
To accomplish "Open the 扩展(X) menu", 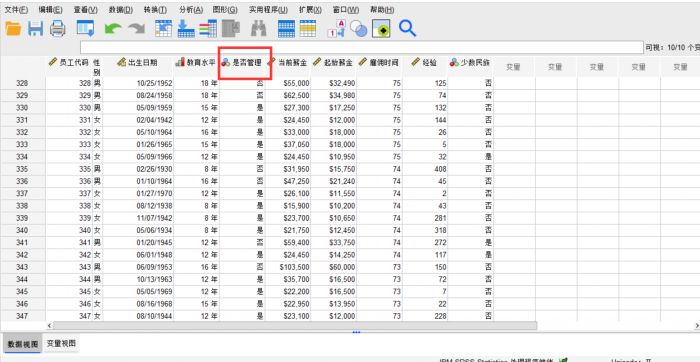I will 310,9.
